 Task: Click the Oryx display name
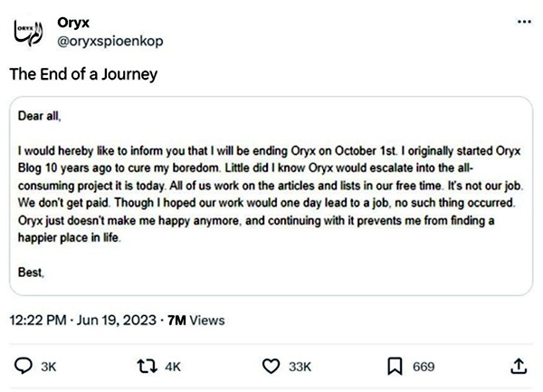pos(73,24)
